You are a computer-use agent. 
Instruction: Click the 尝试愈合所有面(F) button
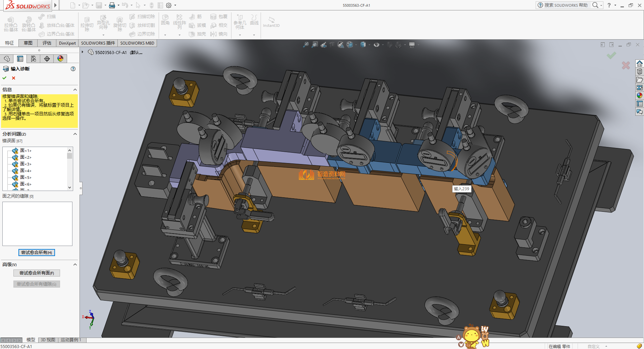point(37,273)
